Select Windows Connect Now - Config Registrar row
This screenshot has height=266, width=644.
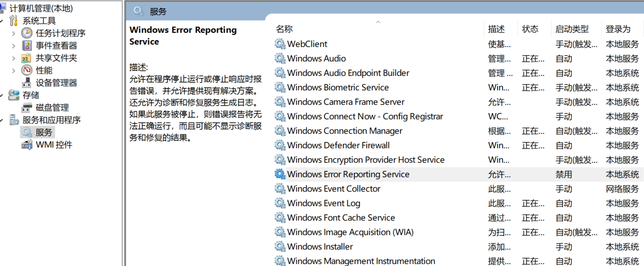click(458, 116)
